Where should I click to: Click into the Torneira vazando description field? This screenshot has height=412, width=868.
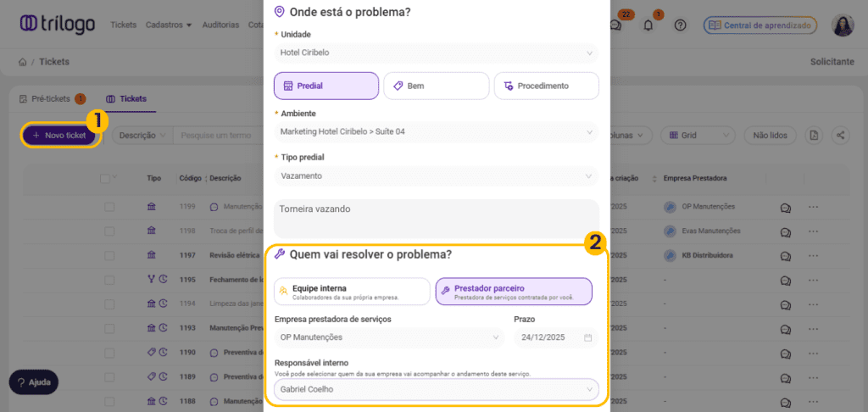coord(436,218)
